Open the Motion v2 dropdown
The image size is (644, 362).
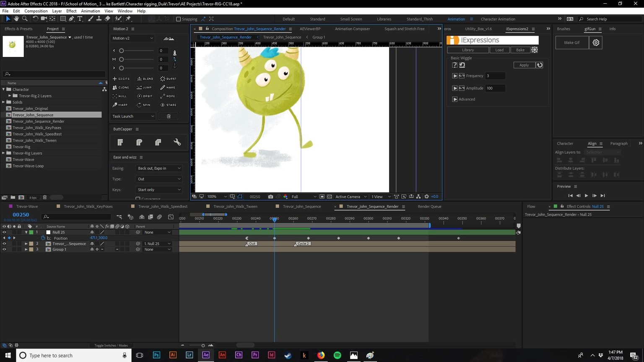point(133,38)
